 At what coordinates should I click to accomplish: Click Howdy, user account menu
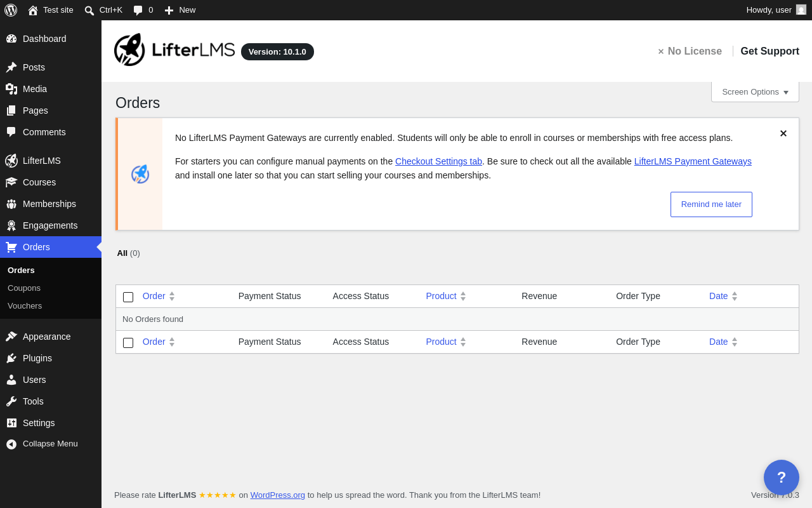pyautogui.click(x=776, y=10)
